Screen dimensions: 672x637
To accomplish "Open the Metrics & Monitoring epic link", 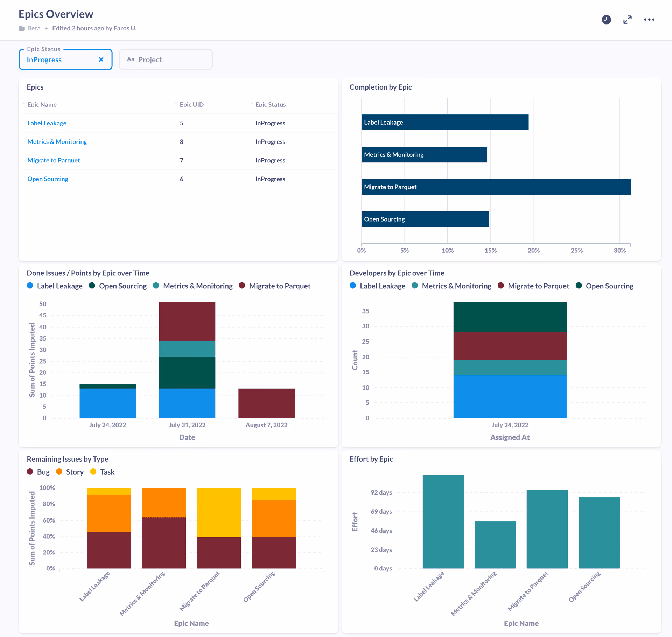I will pos(57,141).
